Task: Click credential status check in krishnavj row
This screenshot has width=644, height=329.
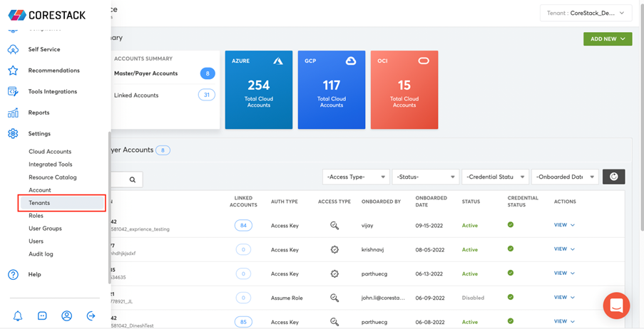Action: 511,249
